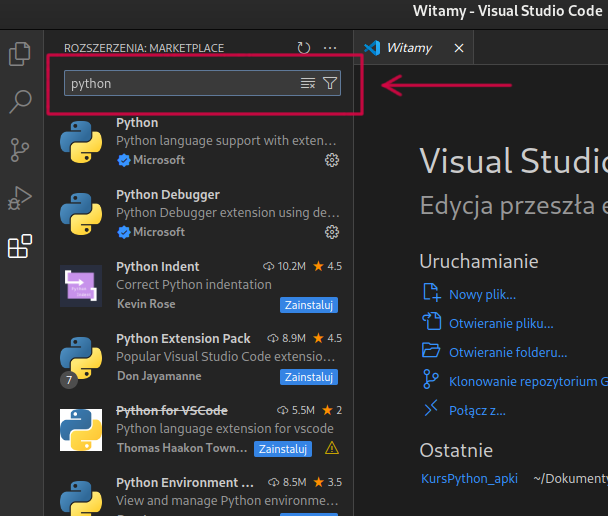
Task: Click the Python for VSCode logo thumbnail
Action: click(x=81, y=430)
